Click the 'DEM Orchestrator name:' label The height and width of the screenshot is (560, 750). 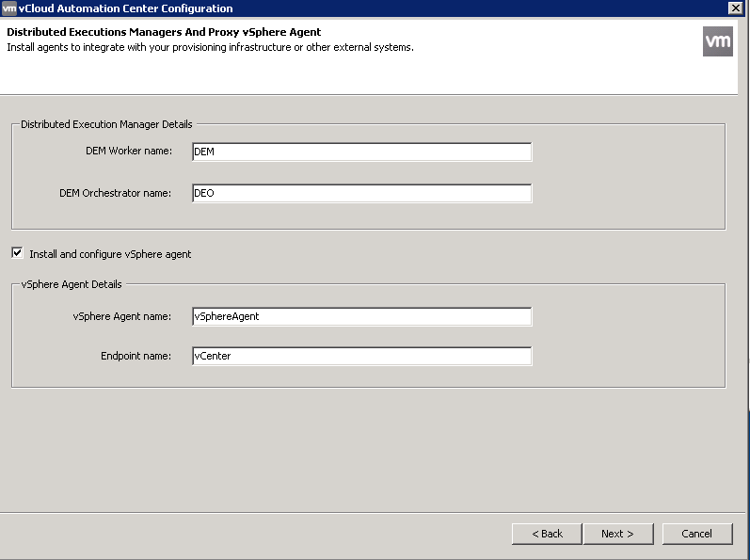click(115, 193)
